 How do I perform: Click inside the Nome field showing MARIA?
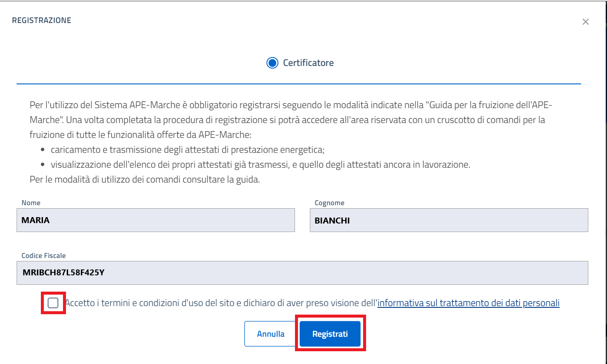click(x=155, y=220)
